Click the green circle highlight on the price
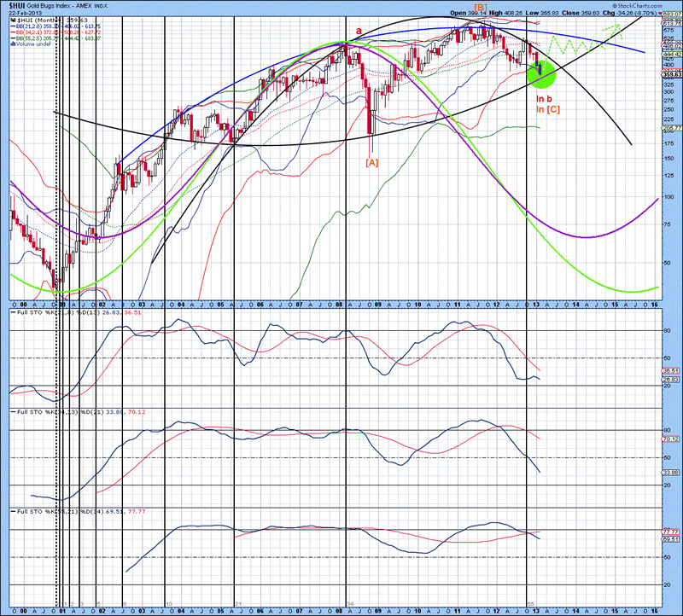This screenshot has height=616, width=683. pos(541,75)
